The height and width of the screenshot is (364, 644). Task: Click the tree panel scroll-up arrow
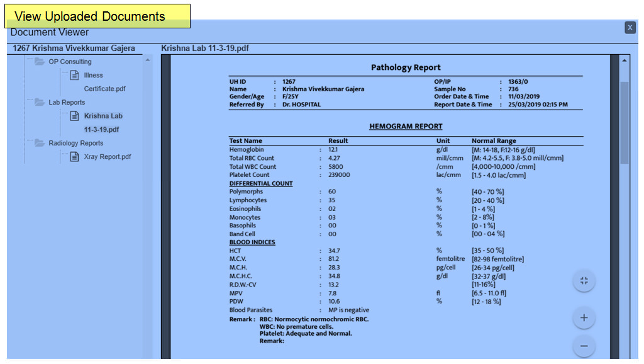[147, 60]
